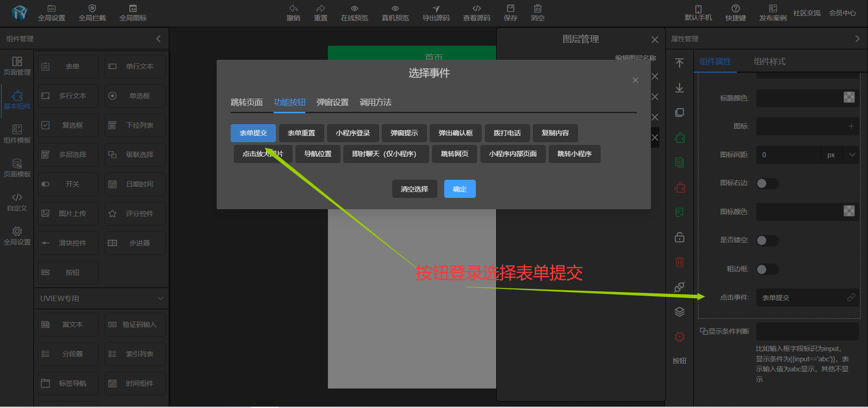Switch to 自定义 sidebar section
This screenshot has width=868, height=408.
17,202
